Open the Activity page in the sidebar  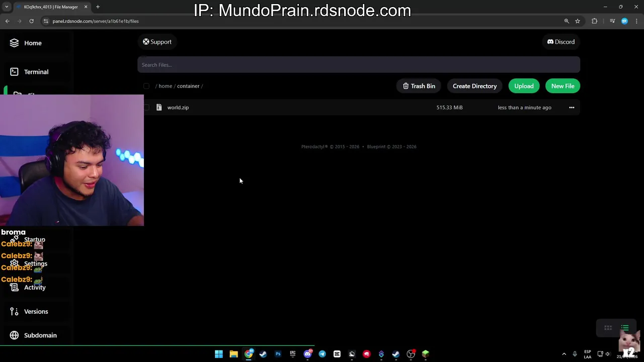[35, 288]
